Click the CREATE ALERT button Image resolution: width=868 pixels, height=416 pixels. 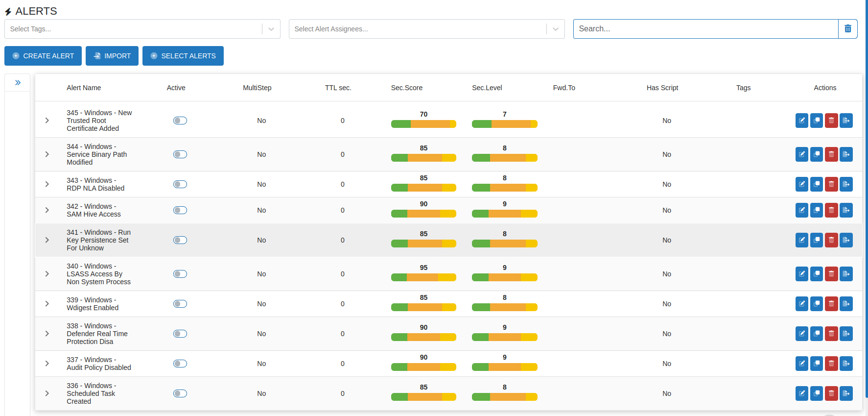point(43,56)
